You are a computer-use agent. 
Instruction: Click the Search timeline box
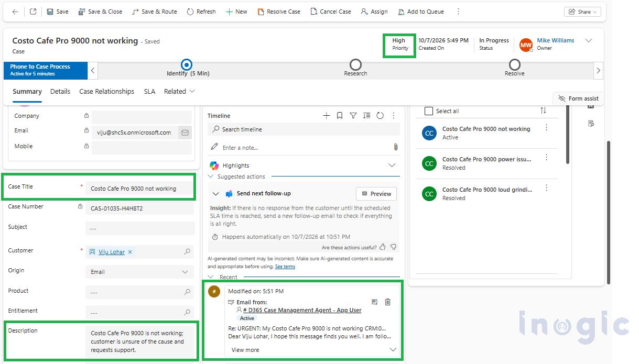[304, 129]
